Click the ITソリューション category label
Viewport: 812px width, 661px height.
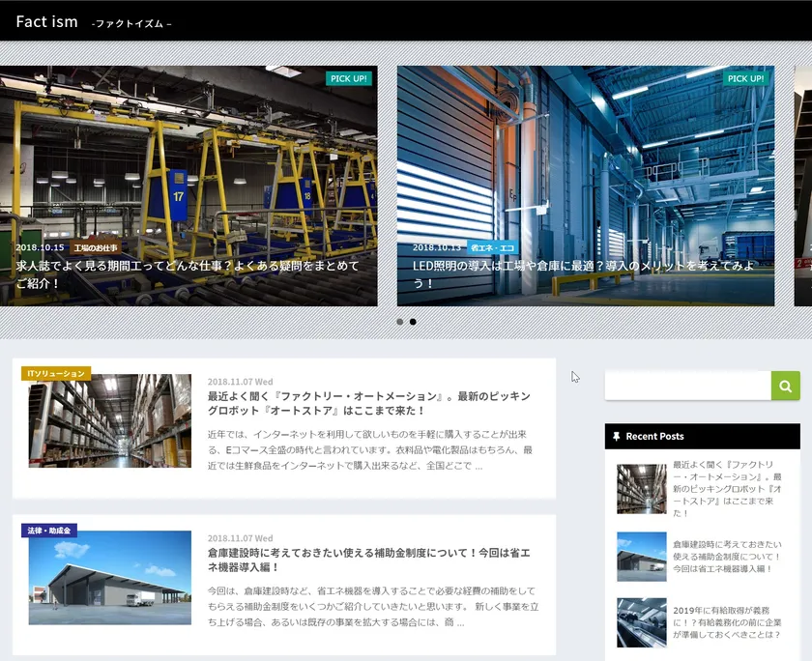coord(56,374)
